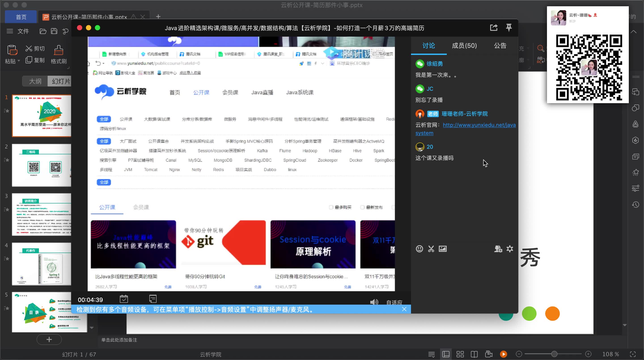Click the webpage URL address bar

159,63
